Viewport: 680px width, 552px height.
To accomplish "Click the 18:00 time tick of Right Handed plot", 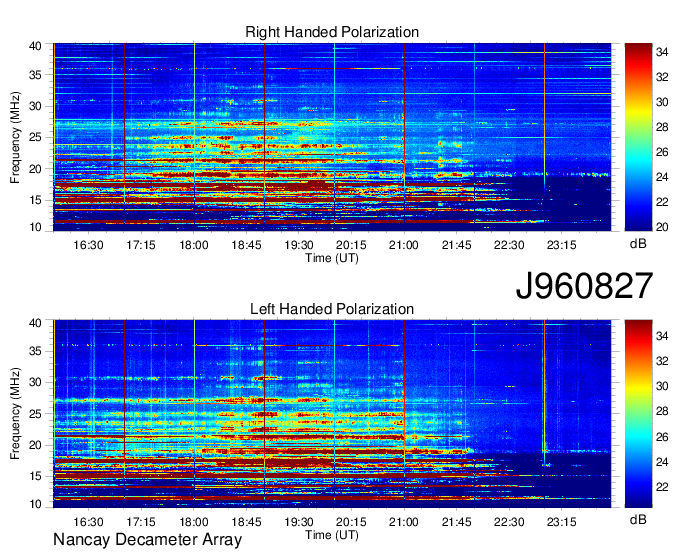I will [194, 245].
